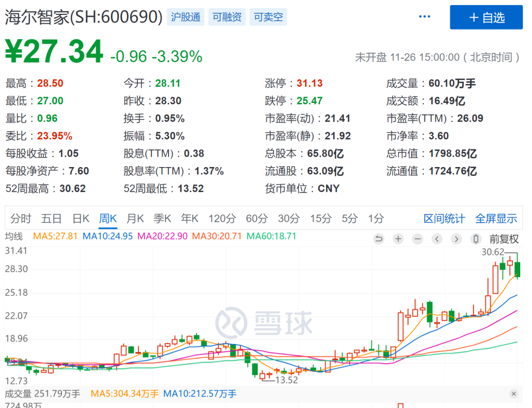Open more options via the blue ellipsis icon
Viewport: 532px width, 408px height.
[425, 16]
